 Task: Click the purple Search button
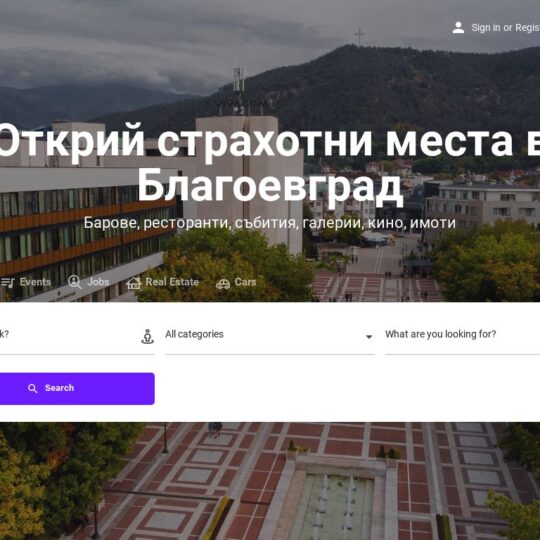point(77,388)
